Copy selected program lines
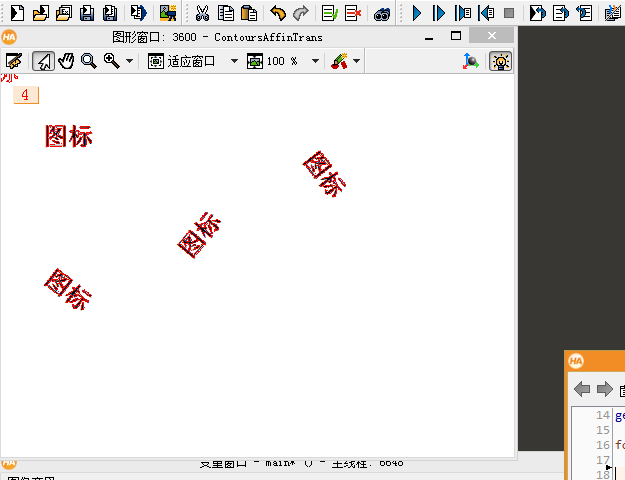The height and width of the screenshot is (480, 625). click(226, 13)
